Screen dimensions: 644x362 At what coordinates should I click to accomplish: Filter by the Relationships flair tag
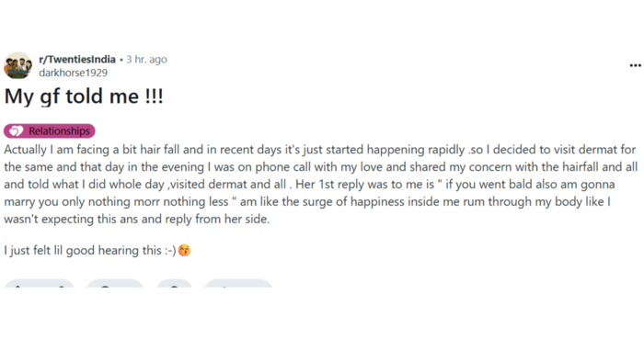tap(50, 130)
